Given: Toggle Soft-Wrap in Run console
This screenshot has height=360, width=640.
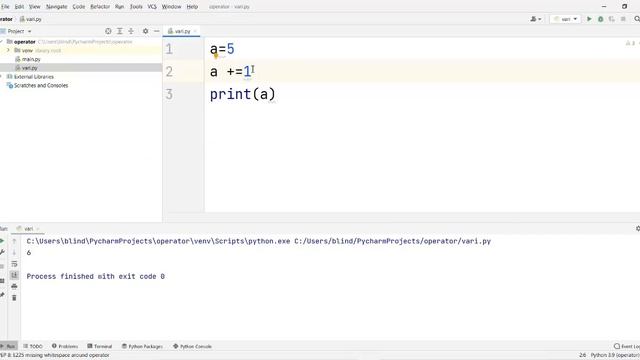Looking at the screenshot, I should [14, 264].
